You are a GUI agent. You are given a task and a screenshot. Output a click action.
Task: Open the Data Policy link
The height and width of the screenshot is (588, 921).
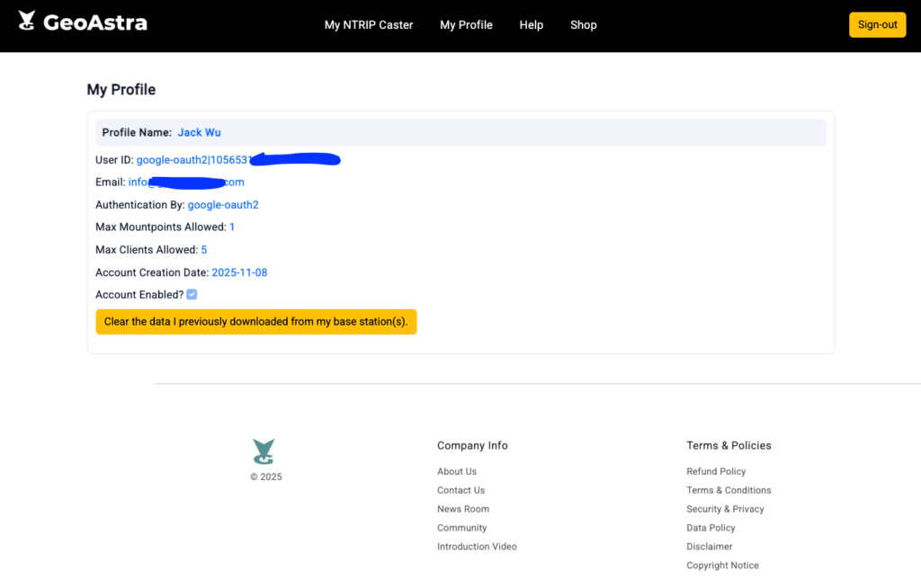pos(711,528)
